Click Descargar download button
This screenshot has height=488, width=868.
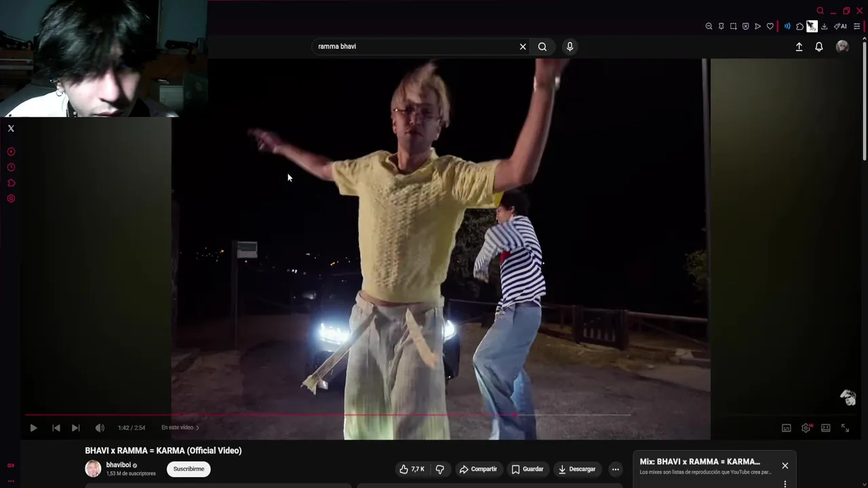576,469
